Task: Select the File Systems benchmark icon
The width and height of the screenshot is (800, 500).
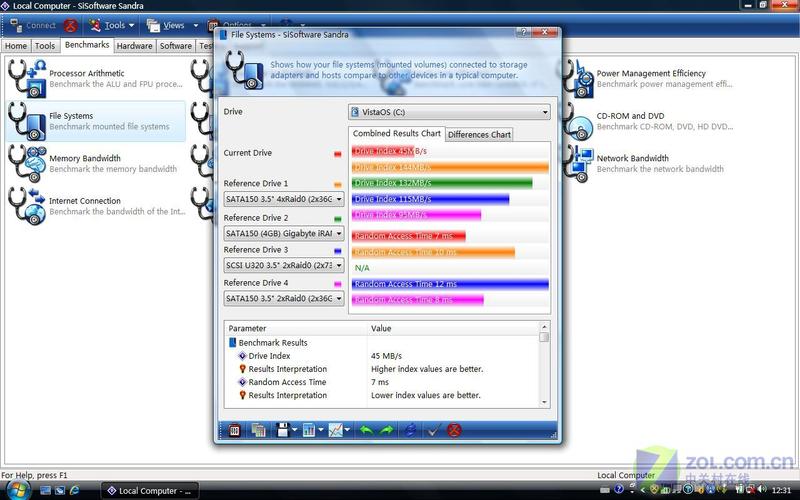Action: (x=28, y=121)
